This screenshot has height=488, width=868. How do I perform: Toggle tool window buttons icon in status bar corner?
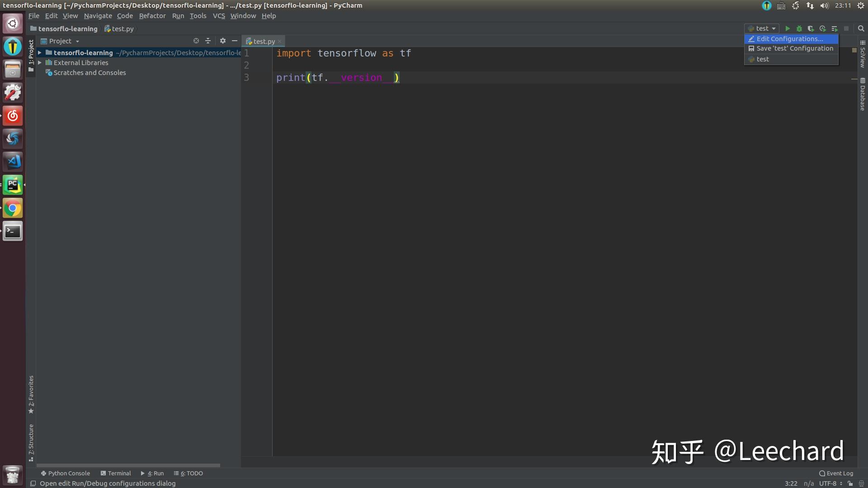pyautogui.click(x=33, y=483)
